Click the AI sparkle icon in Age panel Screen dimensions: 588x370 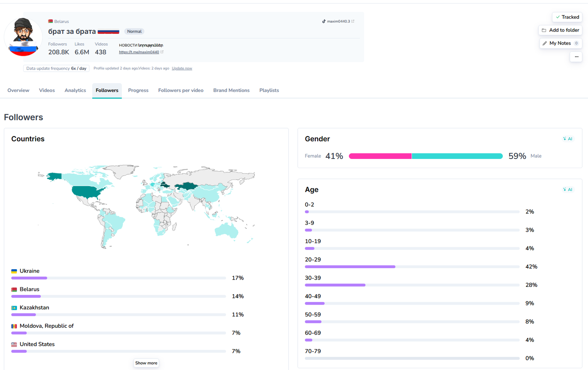click(x=565, y=189)
